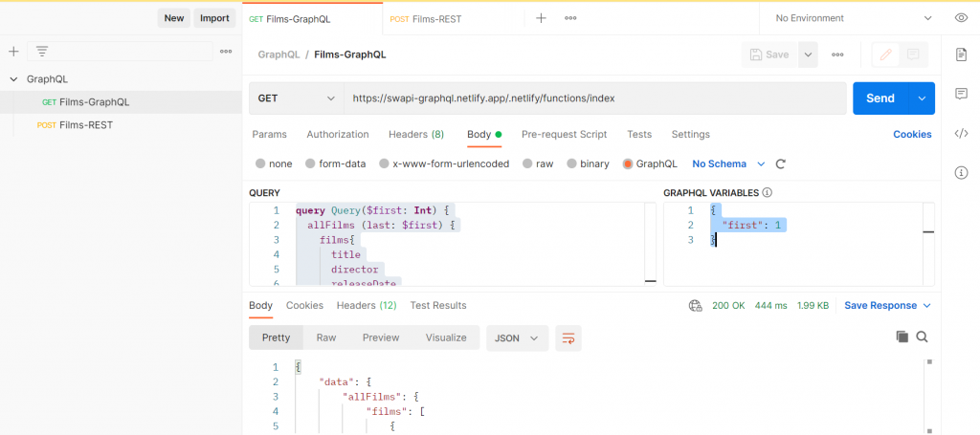980x435 pixels.
Task: Open code snippet icon in right sidebar
Action: (x=961, y=133)
